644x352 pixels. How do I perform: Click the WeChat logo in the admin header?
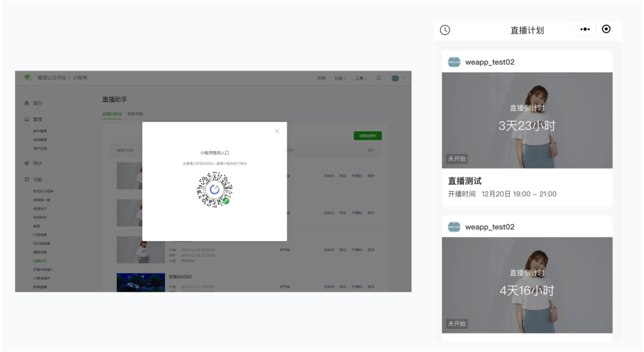coord(28,77)
